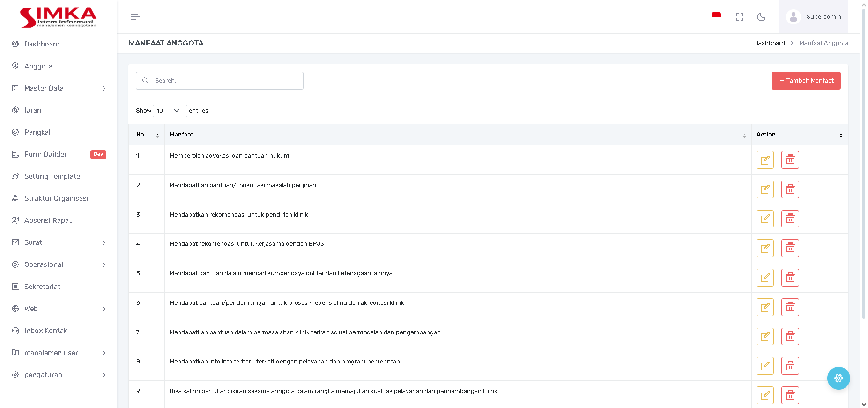Click edit icon for the BPJS kerjasama row
868x408 pixels.
tap(765, 248)
